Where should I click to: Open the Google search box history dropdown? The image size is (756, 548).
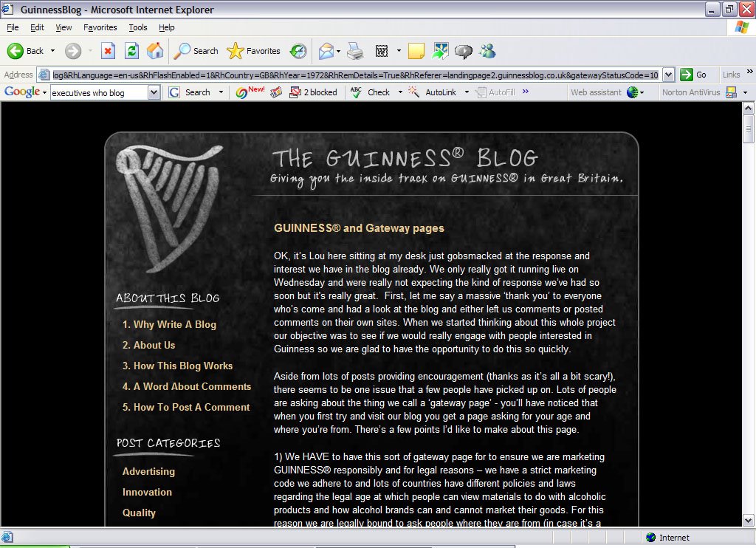point(154,92)
